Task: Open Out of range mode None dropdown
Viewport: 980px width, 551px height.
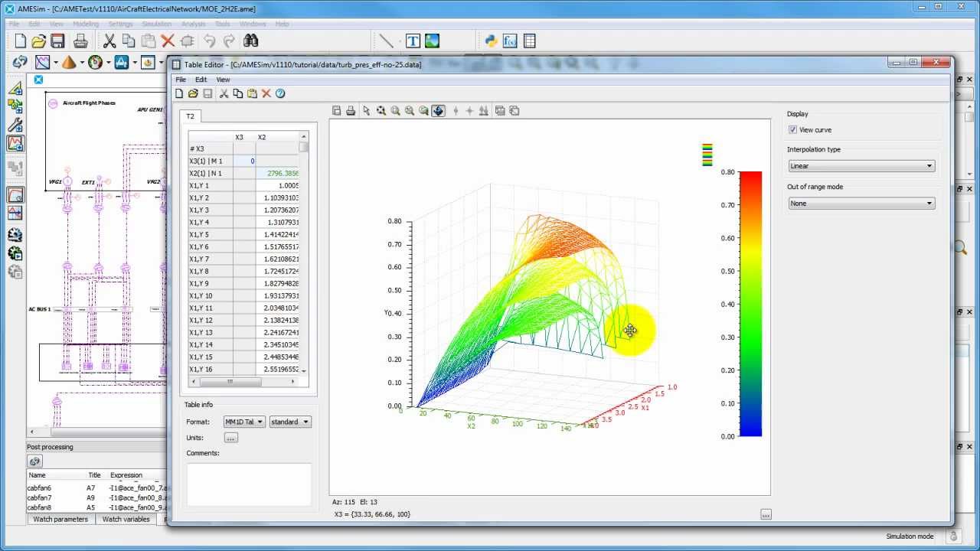Action: (861, 204)
